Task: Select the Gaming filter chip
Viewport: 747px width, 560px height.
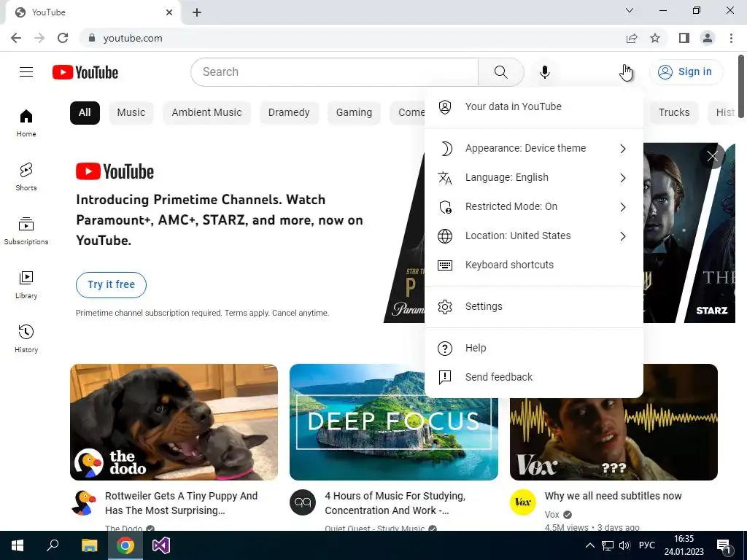Action: pyautogui.click(x=354, y=113)
